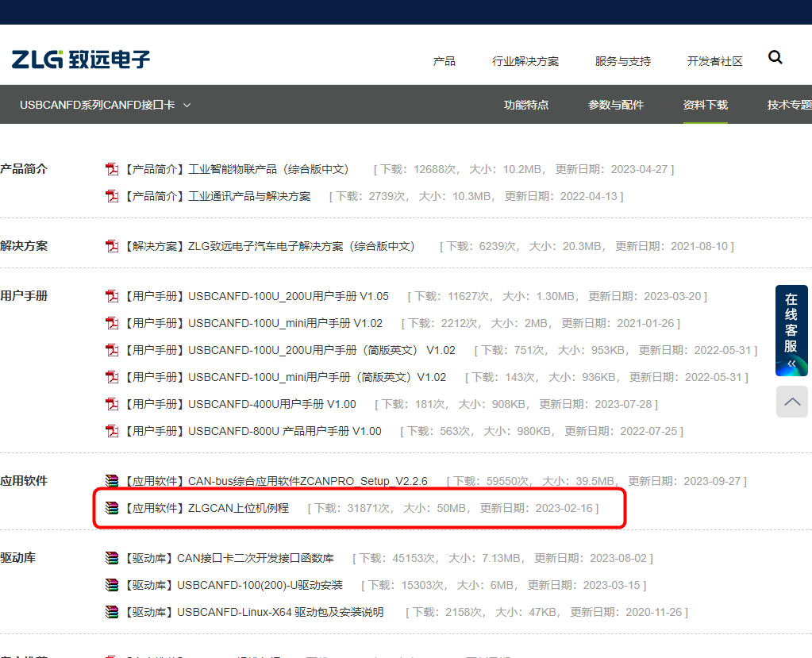Viewport: 812px width, 658px height.
Task: Open USBCANFD-100U_mini用户手册 V1.02 link
Action: (x=253, y=323)
